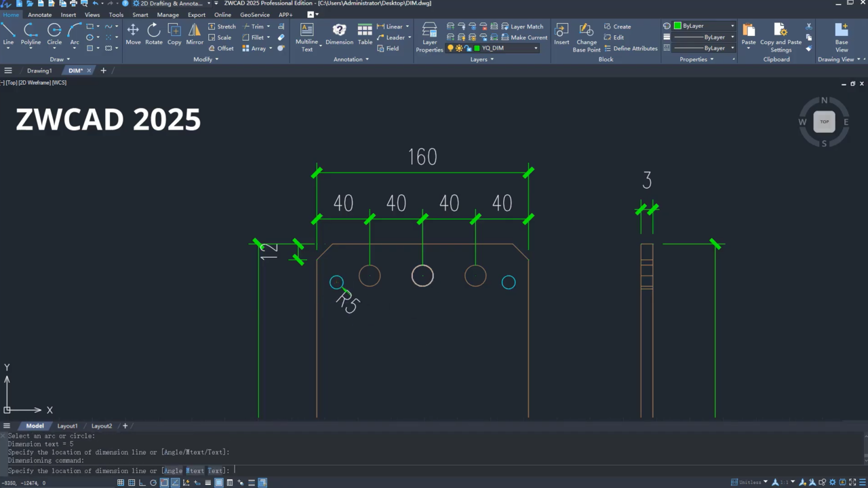
Task: Toggle lineweight display in status bar
Action: (x=208, y=483)
